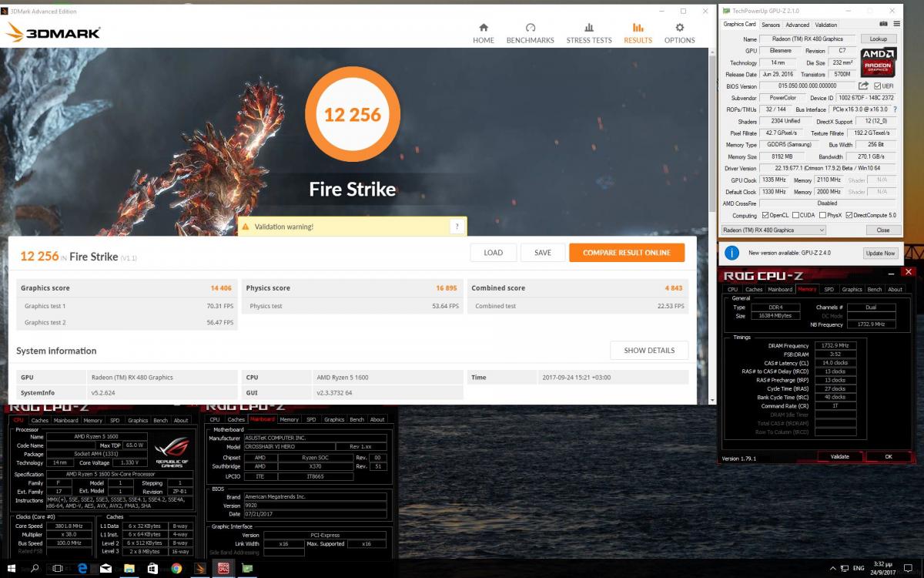The height and width of the screenshot is (578, 924).
Task: Switch to GPU-Z via its taskbar icon
Action: [246, 569]
